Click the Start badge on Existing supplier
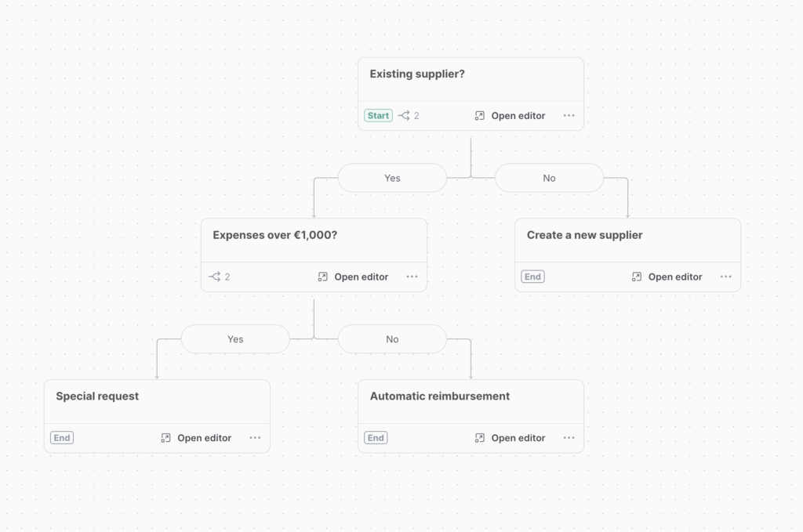Screen dimensions: 803x532 (x=378, y=115)
